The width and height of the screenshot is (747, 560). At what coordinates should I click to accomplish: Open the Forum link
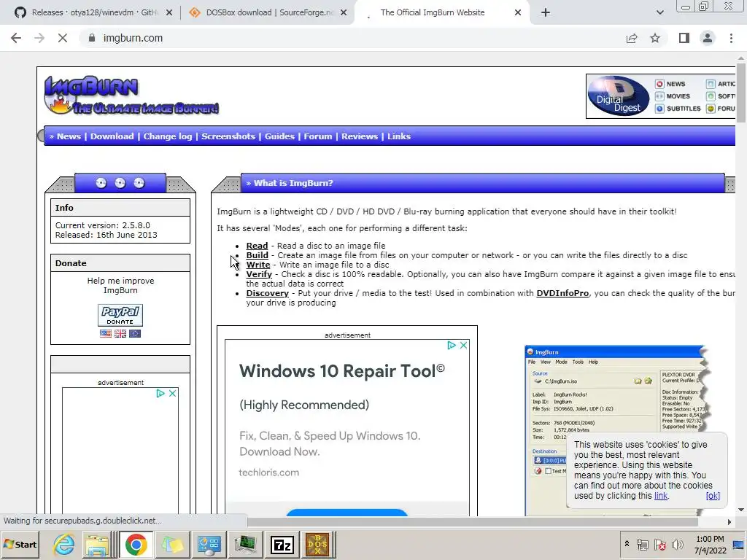pyautogui.click(x=318, y=136)
